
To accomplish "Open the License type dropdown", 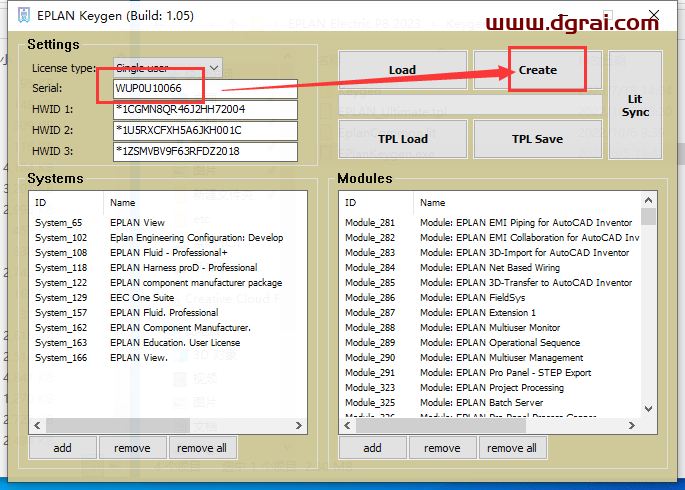I will click(168, 68).
